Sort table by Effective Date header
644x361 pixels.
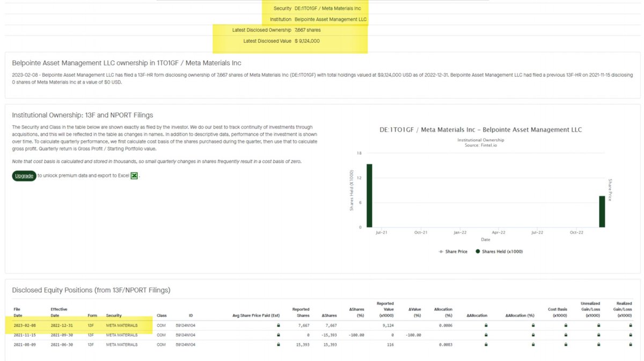click(59, 312)
